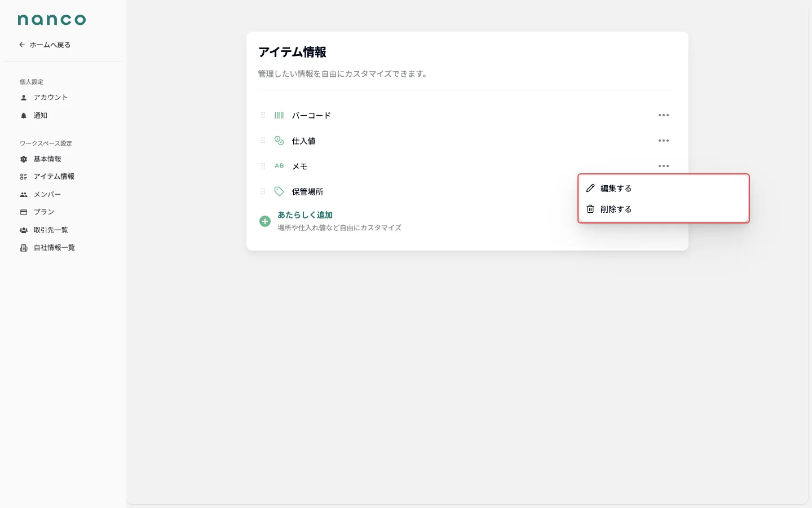Click the coins icon in 仕入値 row
Screen dimensions: 812x508
point(279,141)
